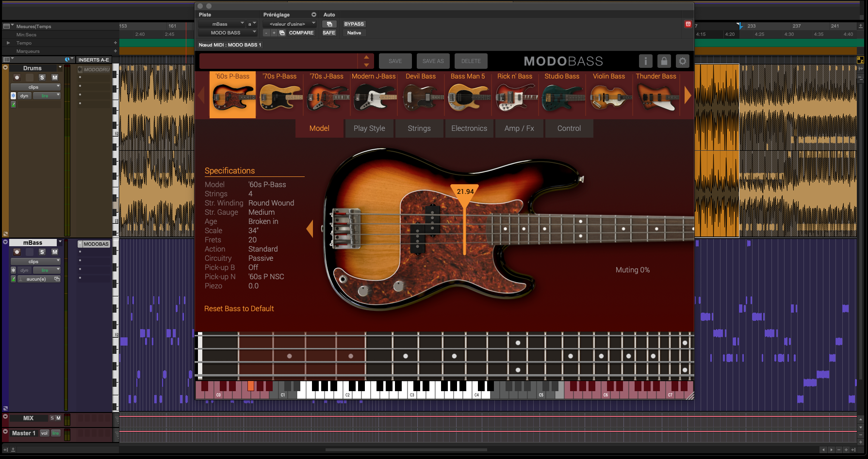Select the Studio Bass model
The height and width of the screenshot is (459, 868).
(x=562, y=95)
